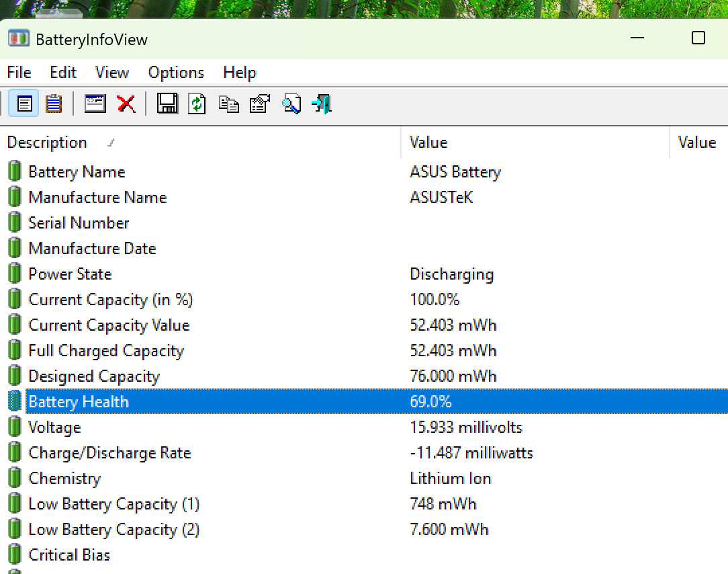Select the Critical Bias row text
Viewport: 728px width, 574px height.
tap(69, 555)
